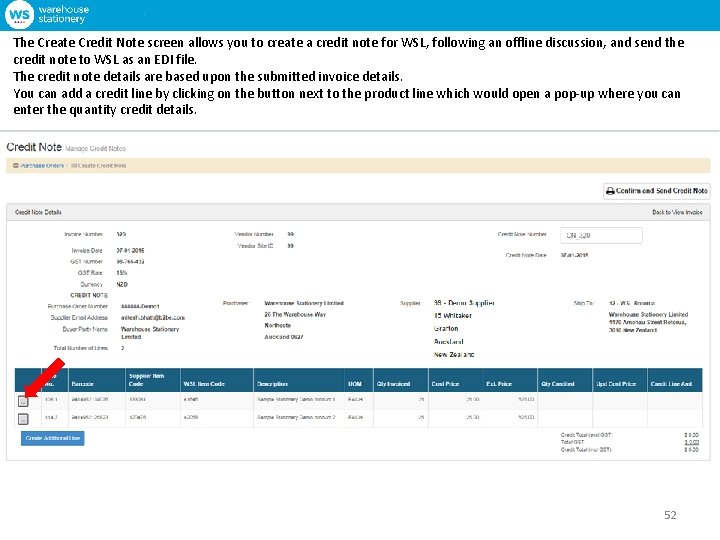This screenshot has height=540, width=720.
Task: Click the Purchase Order Number value
Action: coord(140,306)
